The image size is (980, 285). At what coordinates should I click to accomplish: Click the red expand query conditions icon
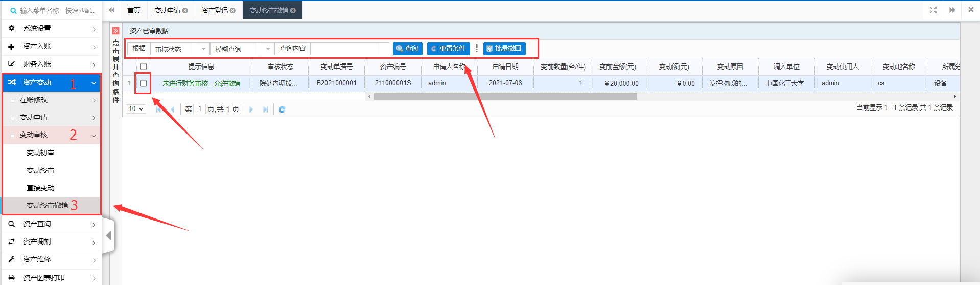[x=116, y=31]
